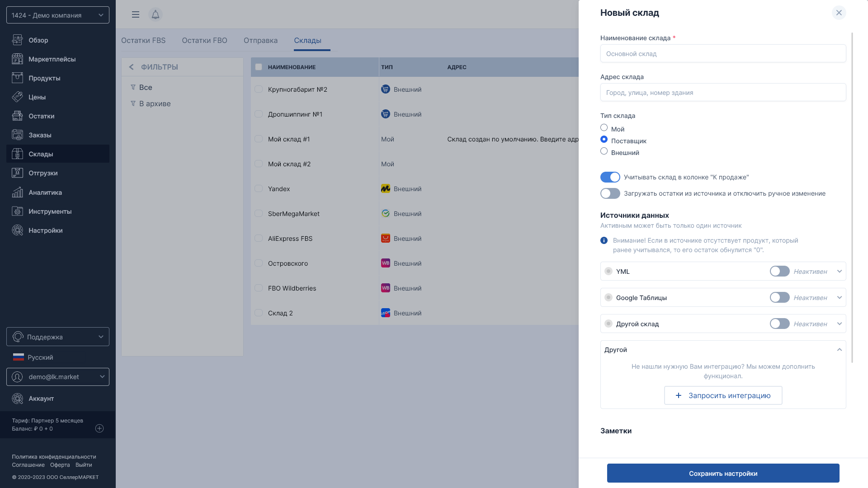
Task: Open the Оферта link
Action: (x=60, y=465)
